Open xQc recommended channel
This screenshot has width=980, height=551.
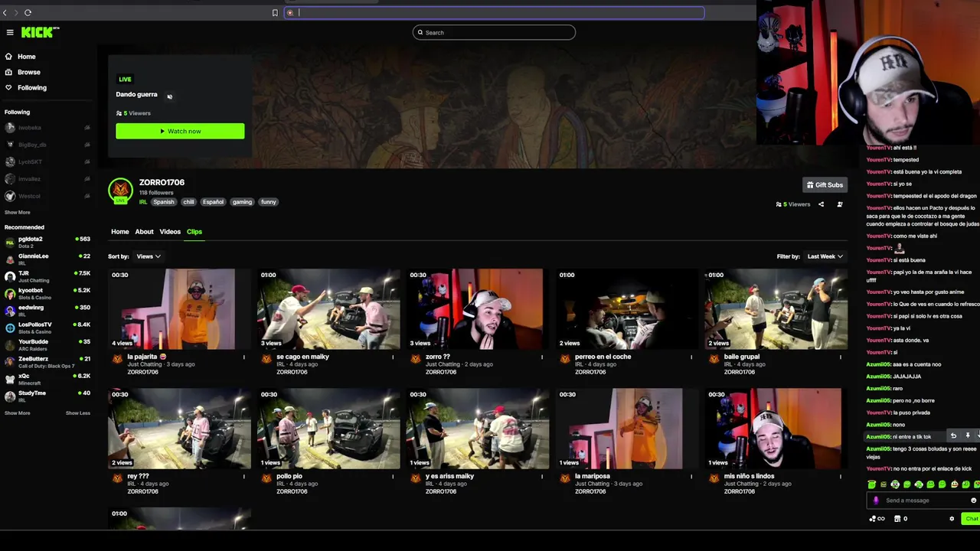pos(47,379)
